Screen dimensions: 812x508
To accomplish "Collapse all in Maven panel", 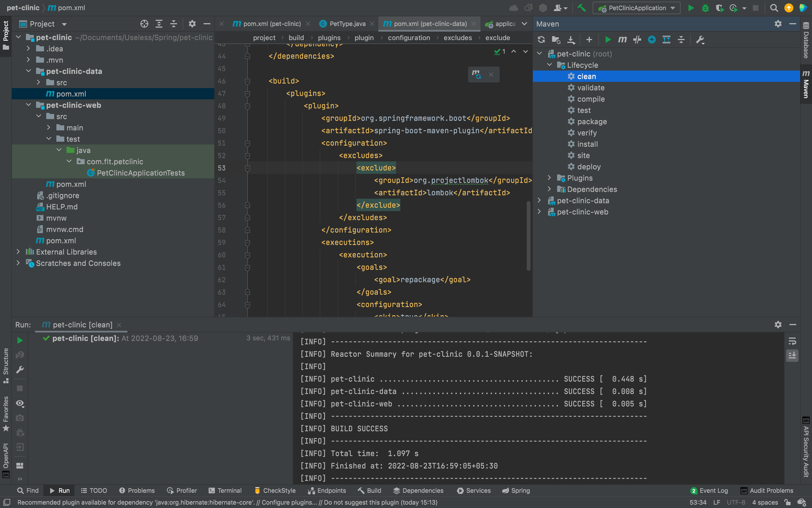I will point(681,40).
